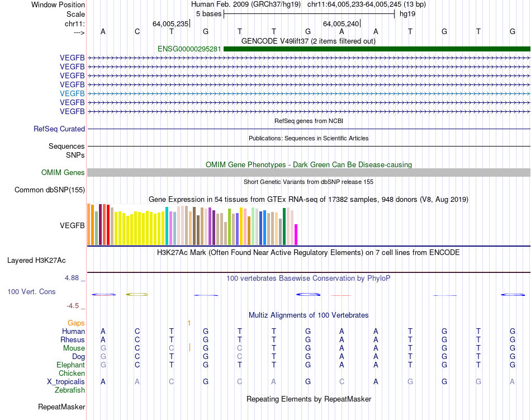Click the bright red bar in GTEx chart
Image resolution: width=531 pixels, height=420 pixels.
(x=108, y=225)
